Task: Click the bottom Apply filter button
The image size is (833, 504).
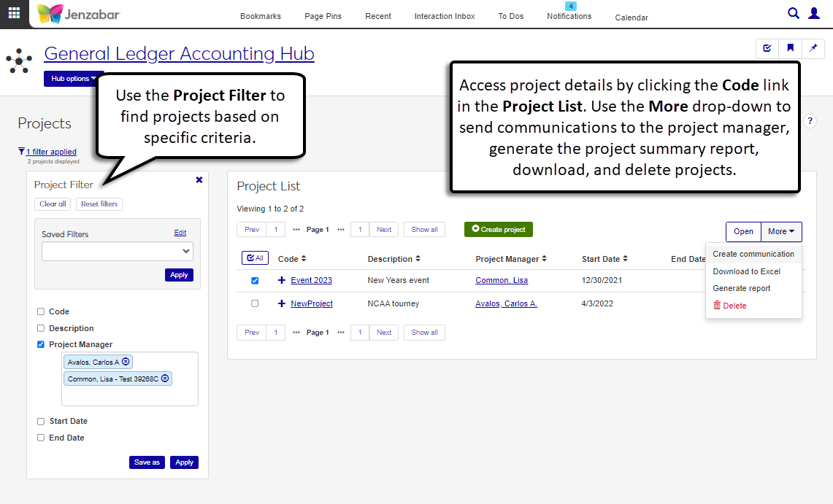Action: [x=185, y=462]
